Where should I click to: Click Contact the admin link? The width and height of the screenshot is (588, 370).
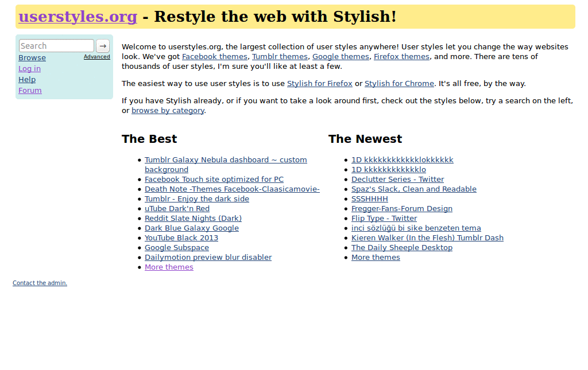click(x=40, y=283)
